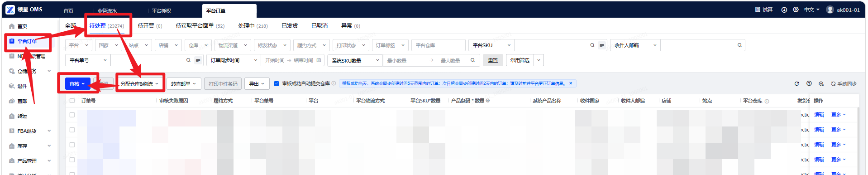Click the 开始时间 date range field
The height and width of the screenshot is (175, 868).
coord(275,60)
